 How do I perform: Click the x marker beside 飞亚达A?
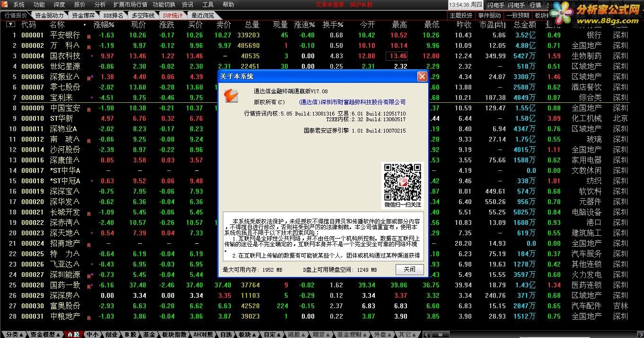[x=92, y=264]
